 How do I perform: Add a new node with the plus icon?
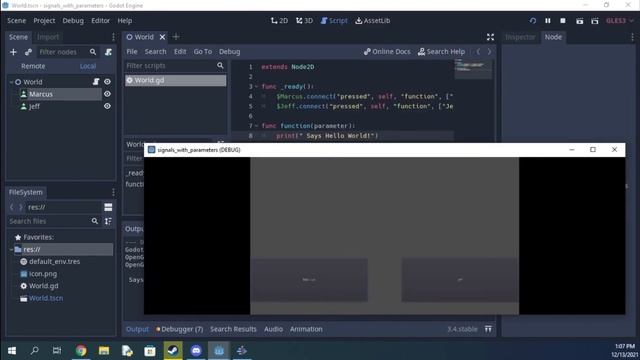point(13,52)
